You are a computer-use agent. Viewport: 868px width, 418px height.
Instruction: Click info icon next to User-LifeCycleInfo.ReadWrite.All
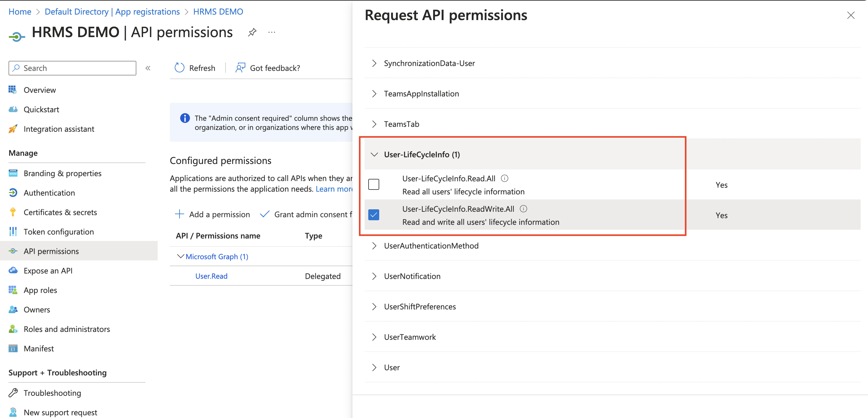point(523,208)
